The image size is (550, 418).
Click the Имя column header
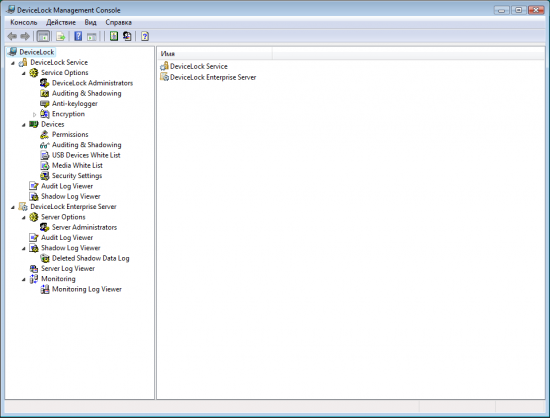click(215, 54)
